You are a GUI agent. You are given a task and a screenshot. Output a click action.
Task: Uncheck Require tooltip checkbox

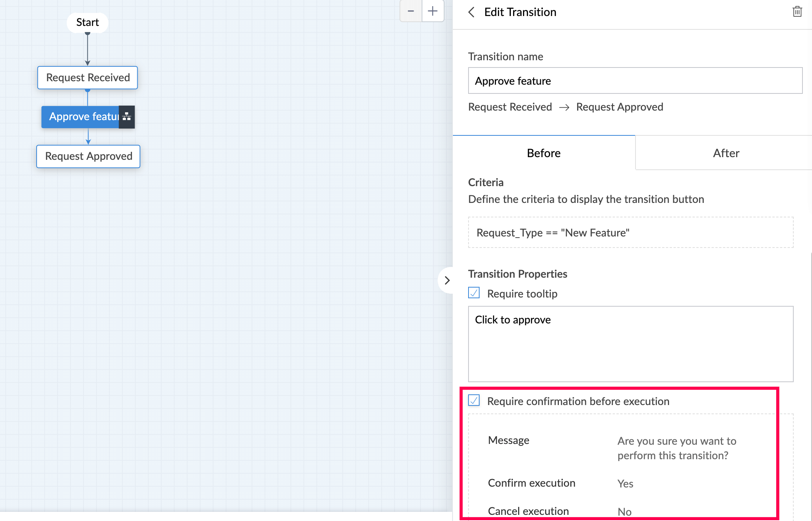(x=474, y=293)
